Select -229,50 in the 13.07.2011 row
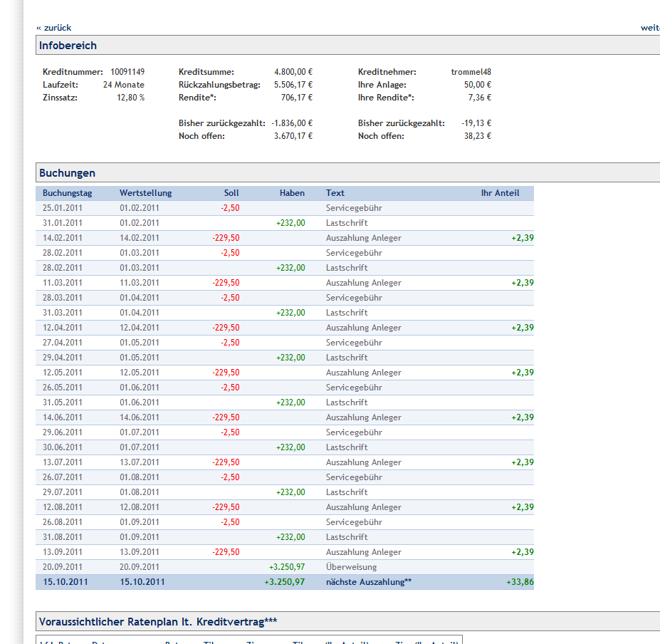Viewport: 660px width, 644px height. tap(226, 462)
